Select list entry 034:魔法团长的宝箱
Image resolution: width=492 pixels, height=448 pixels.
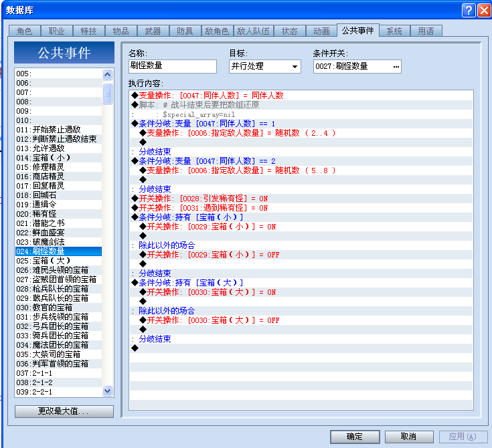(59, 345)
